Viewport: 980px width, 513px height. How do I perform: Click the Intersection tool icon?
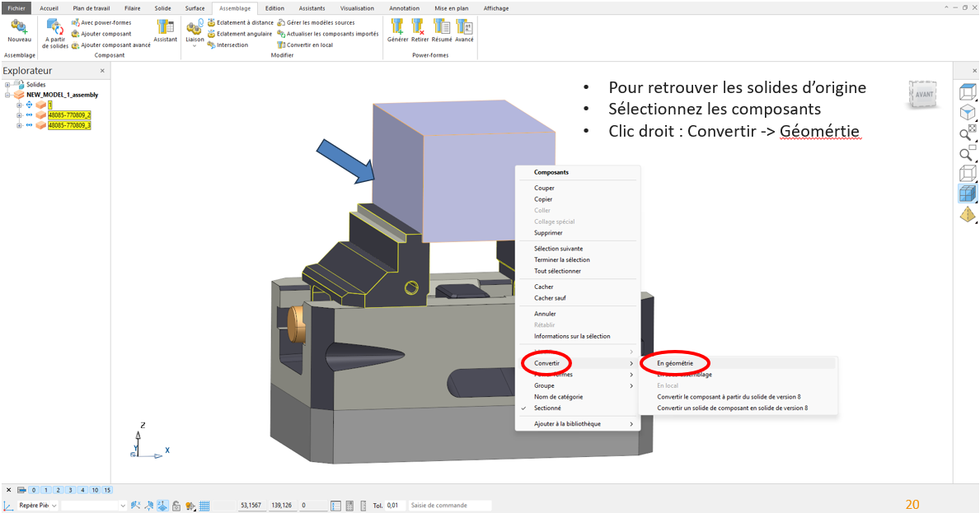point(211,45)
